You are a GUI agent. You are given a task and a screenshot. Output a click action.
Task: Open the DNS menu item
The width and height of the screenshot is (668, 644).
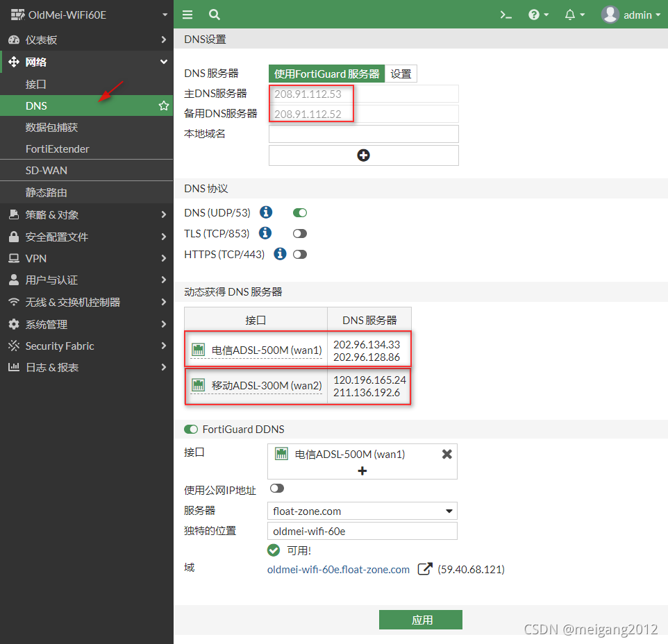tap(87, 105)
